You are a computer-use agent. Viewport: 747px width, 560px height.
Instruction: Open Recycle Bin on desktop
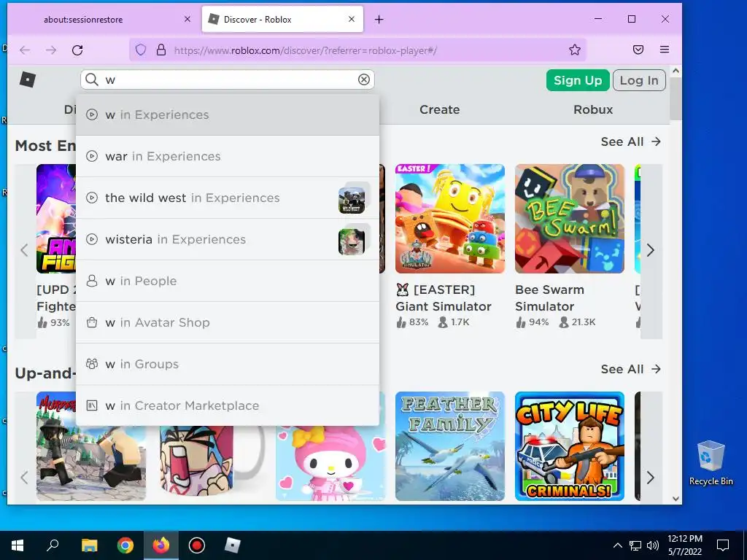(711, 463)
